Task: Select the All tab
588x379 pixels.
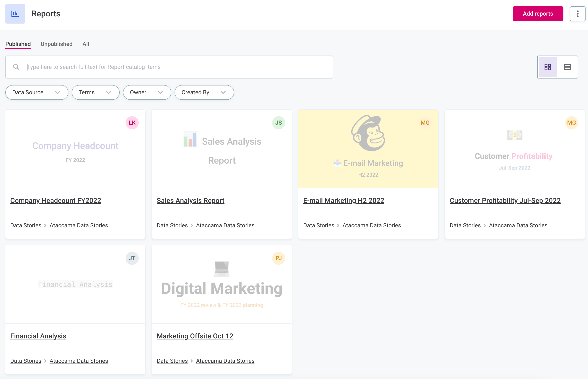Action: 86,44
